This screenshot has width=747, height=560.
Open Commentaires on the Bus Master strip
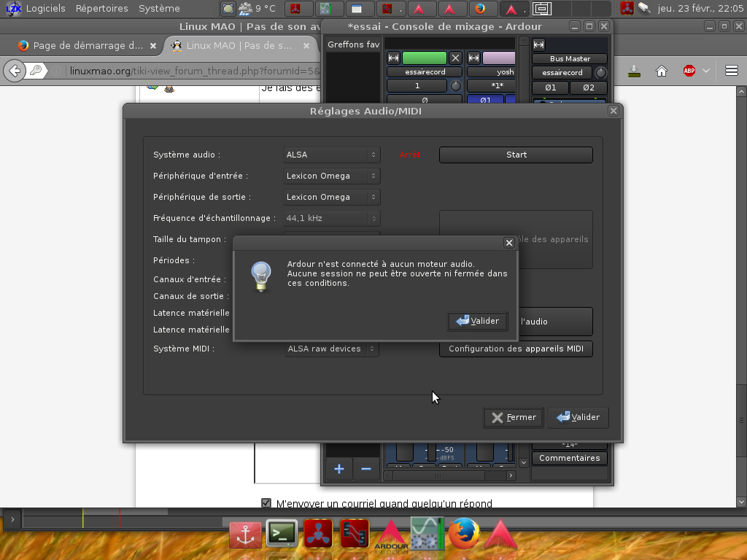tap(569, 458)
